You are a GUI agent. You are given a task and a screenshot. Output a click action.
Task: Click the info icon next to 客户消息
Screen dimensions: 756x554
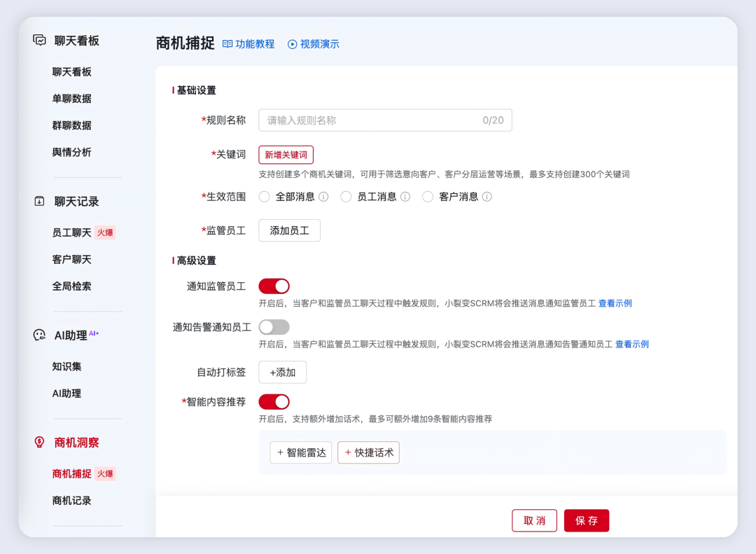(489, 197)
